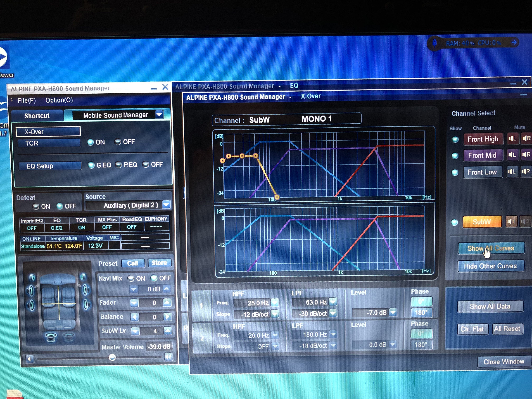532x399 pixels.
Task: Open row 2 Level 0.0 dB dropdown
Action: [x=393, y=344]
